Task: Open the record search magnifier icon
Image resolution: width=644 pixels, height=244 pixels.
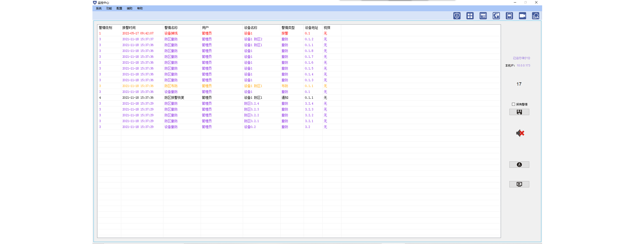Action: click(536, 16)
